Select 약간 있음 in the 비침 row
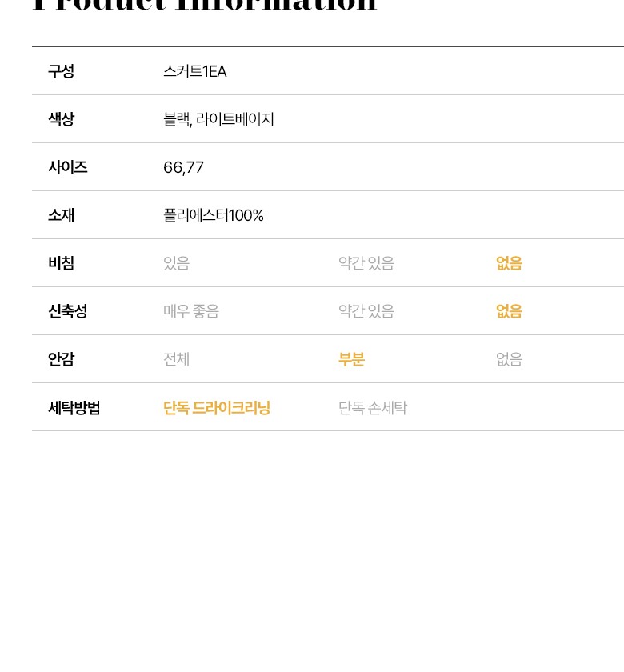 (366, 263)
